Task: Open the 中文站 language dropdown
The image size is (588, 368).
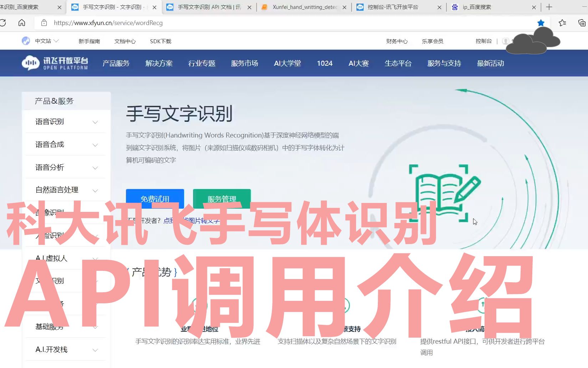Action: [47, 41]
